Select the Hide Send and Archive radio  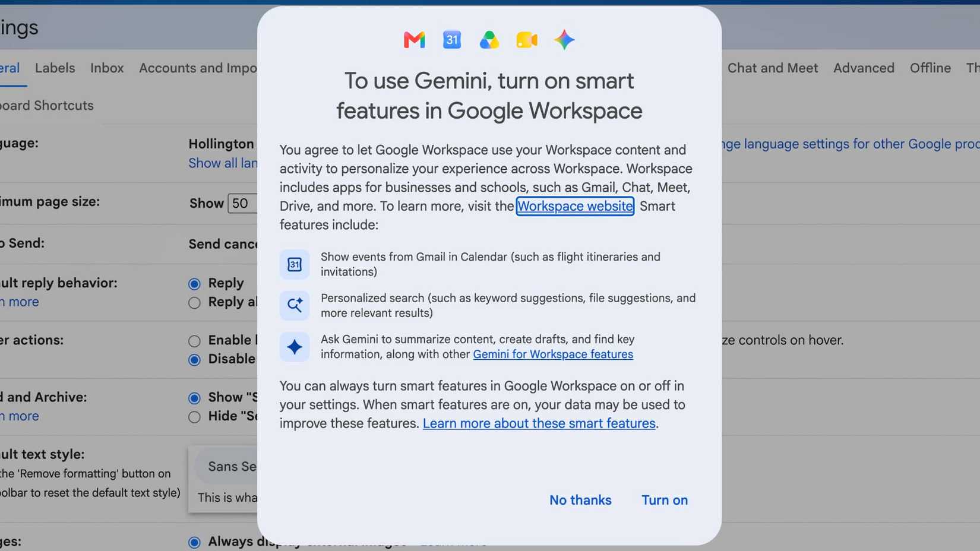[x=194, y=417]
